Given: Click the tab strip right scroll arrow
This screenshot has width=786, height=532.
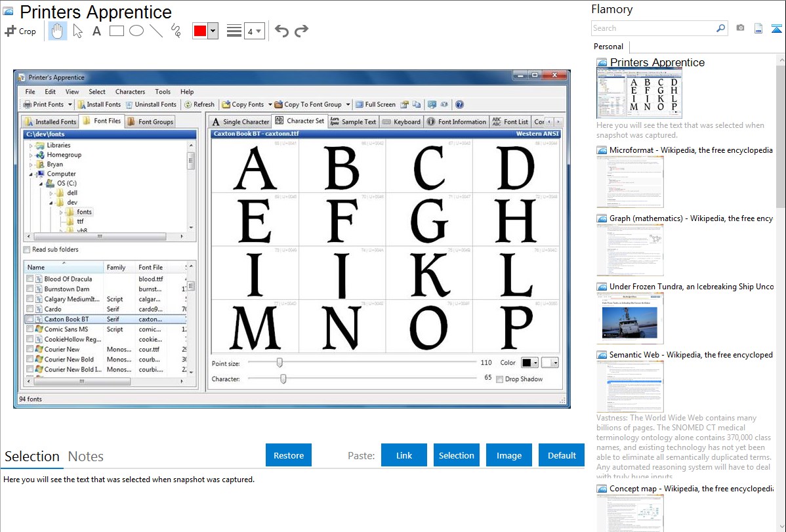Looking at the screenshot, I should point(558,121).
